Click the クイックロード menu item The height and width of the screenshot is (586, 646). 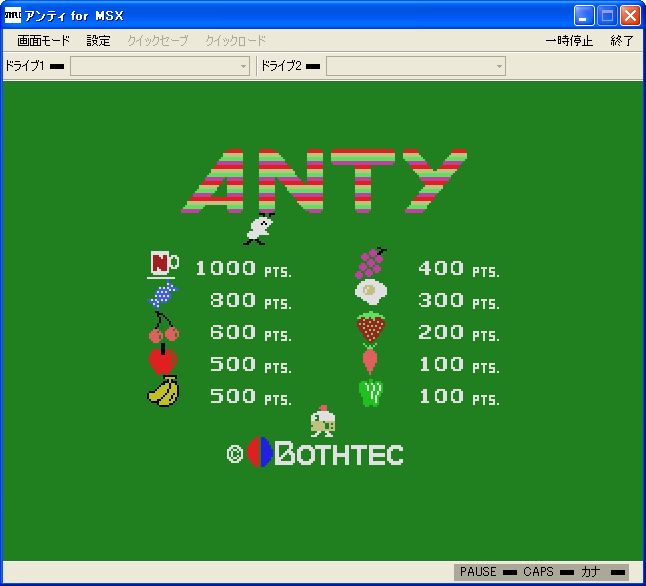236,40
